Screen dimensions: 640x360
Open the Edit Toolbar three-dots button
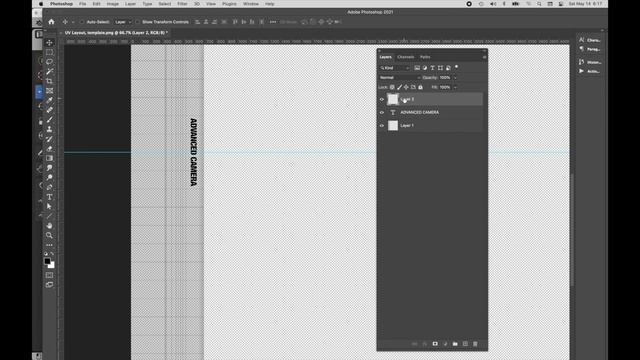tap(49, 245)
